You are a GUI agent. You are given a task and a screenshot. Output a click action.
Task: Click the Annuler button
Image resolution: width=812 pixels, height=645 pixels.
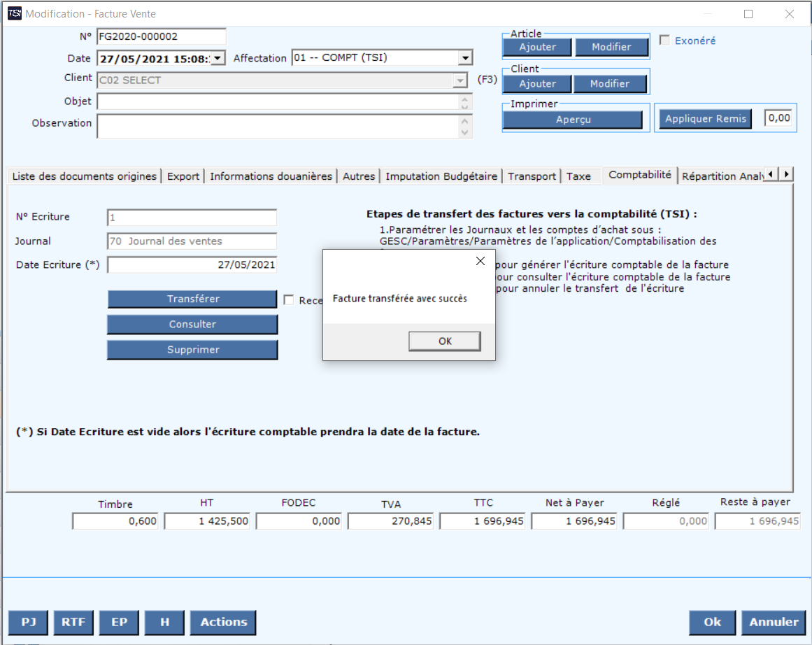pyautogui.click(x=774, y=622)
